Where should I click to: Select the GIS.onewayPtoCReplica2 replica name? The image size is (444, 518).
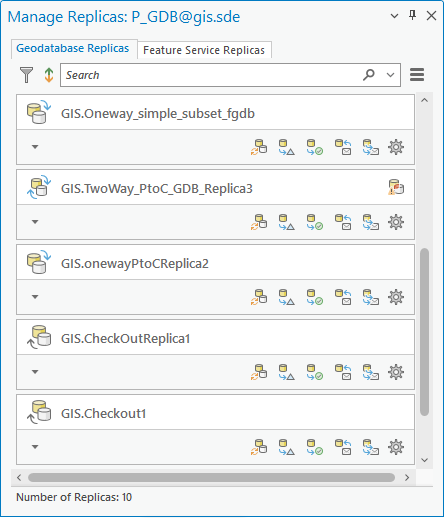(x=135, y=264)
